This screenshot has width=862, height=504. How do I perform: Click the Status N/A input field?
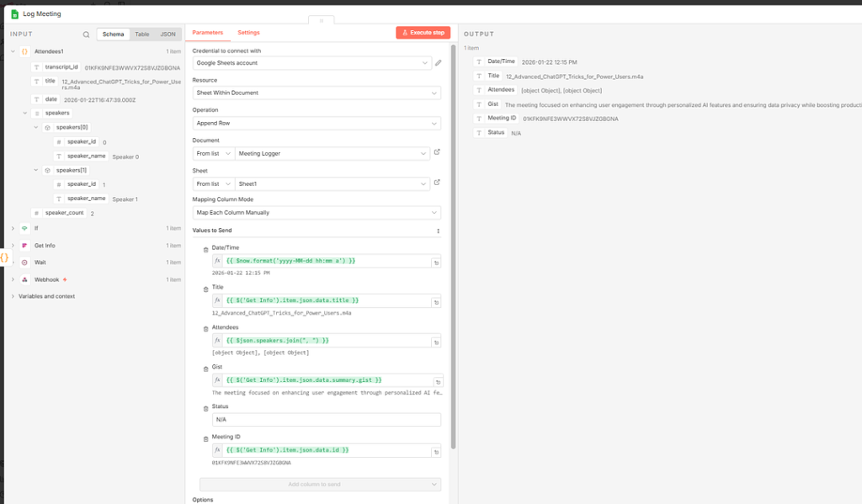pos(327,419)
